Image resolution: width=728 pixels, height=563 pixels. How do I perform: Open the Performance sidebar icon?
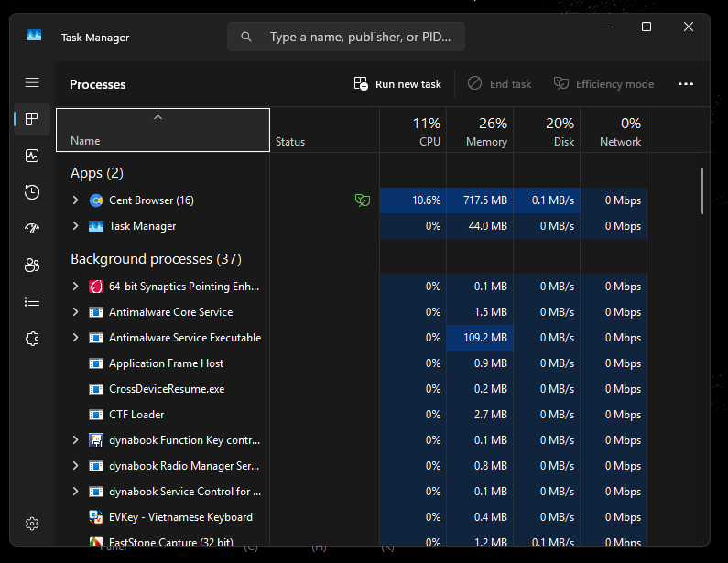click(32, 156)
